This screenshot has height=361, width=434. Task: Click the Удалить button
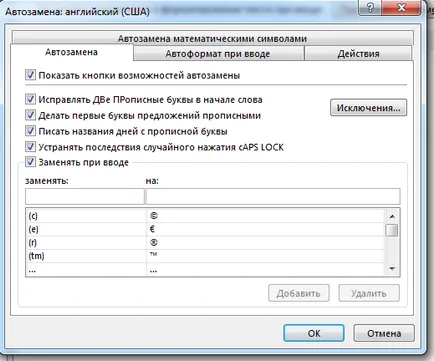coord(369,293)
